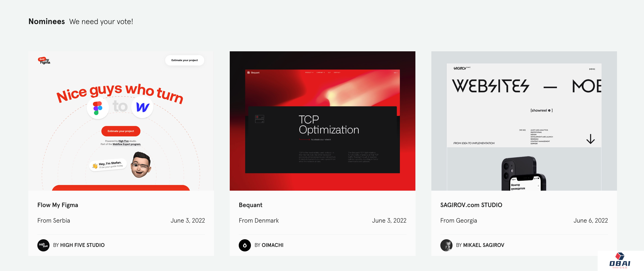Open the Bequant nominee title
This screenshot has width=644, height=271.
250,205
